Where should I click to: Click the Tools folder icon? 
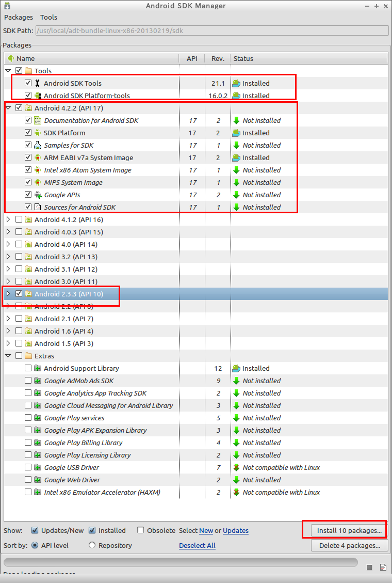28,71
